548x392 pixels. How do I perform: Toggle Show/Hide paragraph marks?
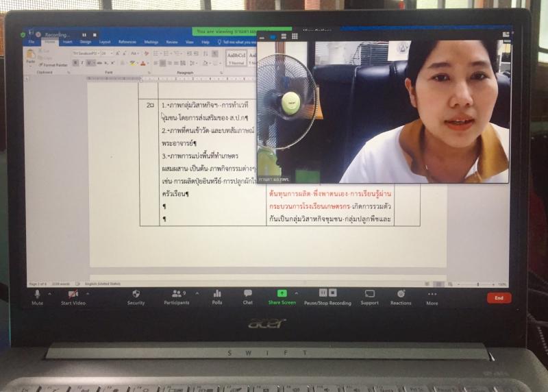coord(215,53)
